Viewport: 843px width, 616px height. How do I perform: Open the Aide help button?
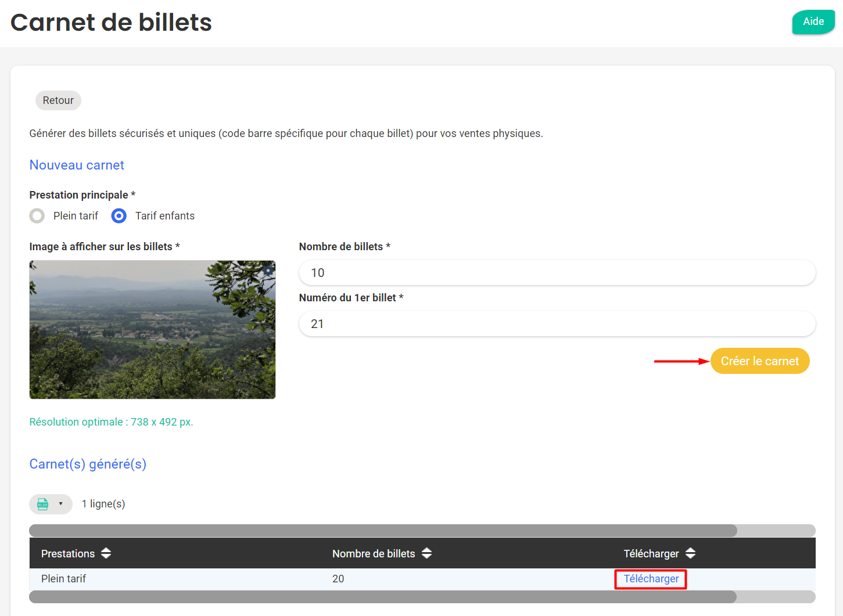click(813, 22)
